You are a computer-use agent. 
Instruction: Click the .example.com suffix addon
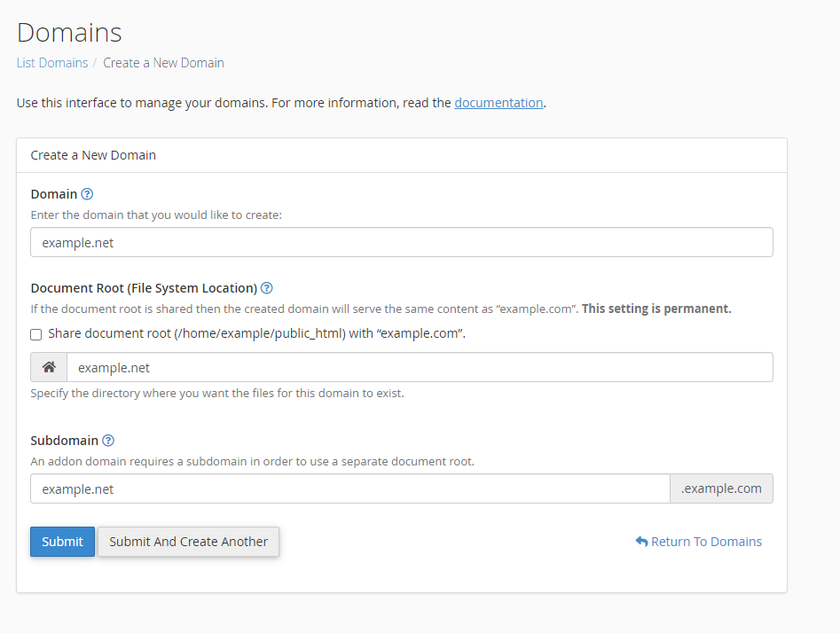tap(722, 488)
